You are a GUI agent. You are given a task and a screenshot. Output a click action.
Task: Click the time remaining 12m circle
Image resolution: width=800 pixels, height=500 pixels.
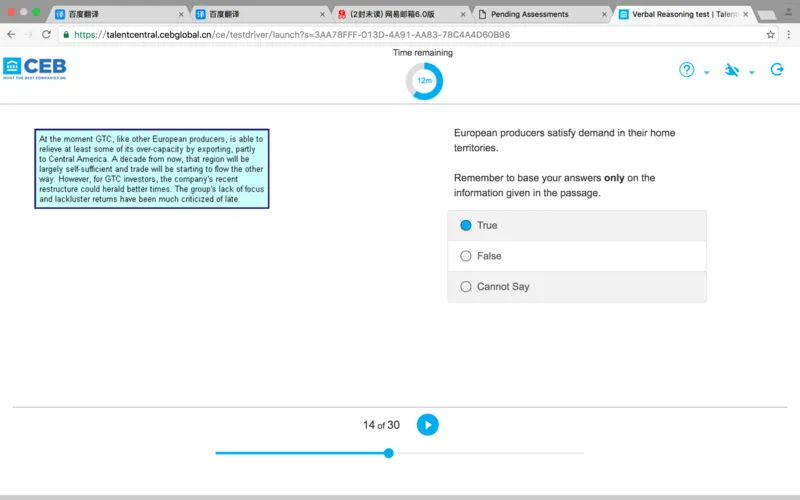tap(424, 81)
